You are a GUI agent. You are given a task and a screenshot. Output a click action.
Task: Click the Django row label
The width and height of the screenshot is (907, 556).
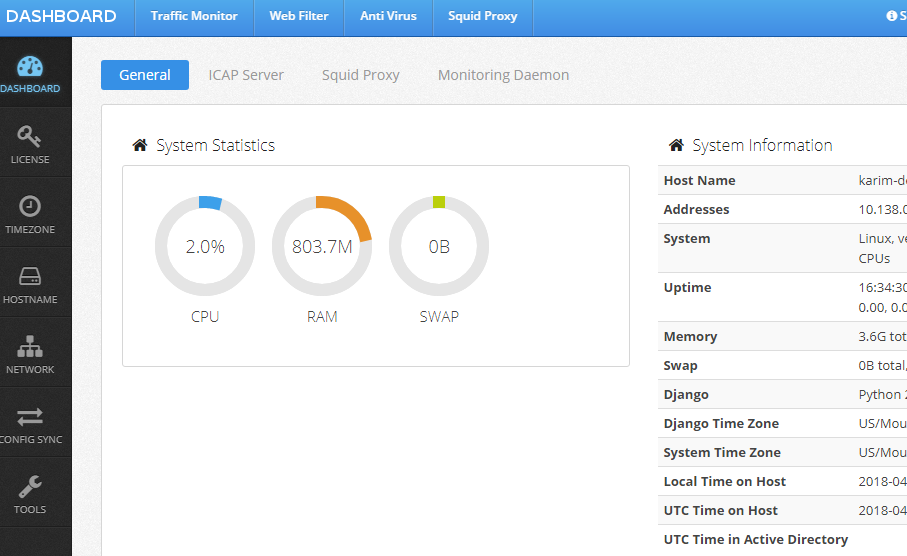686,395
